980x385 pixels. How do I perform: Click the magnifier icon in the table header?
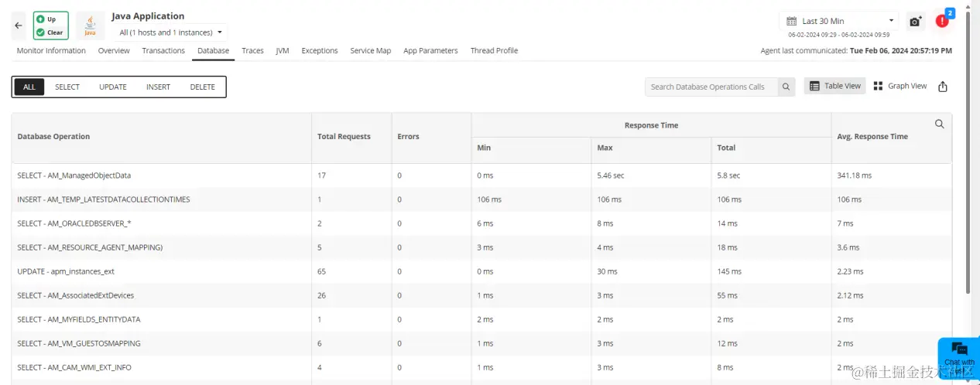(940, 124)
